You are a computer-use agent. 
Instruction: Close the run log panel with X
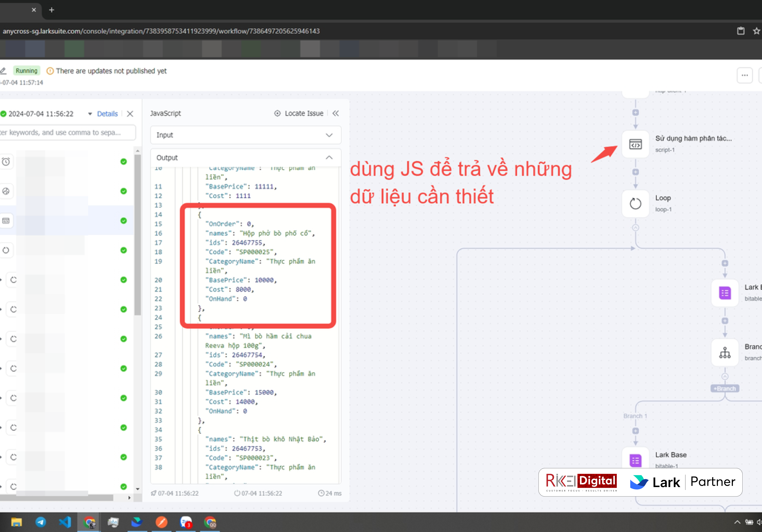click(130, 114)
